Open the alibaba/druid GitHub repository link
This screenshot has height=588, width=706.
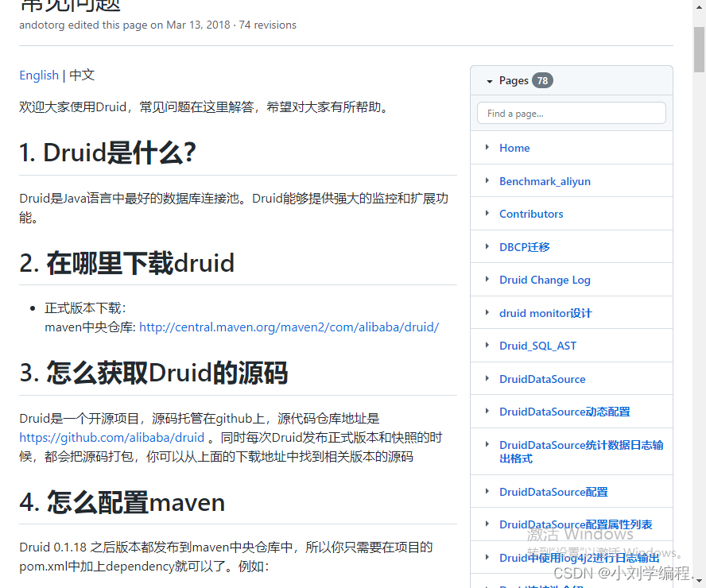(112, 437)
